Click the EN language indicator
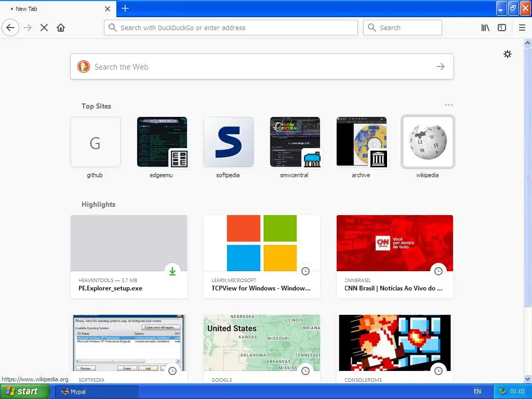This screenshot has width=532, height=399. click(477, 392)
